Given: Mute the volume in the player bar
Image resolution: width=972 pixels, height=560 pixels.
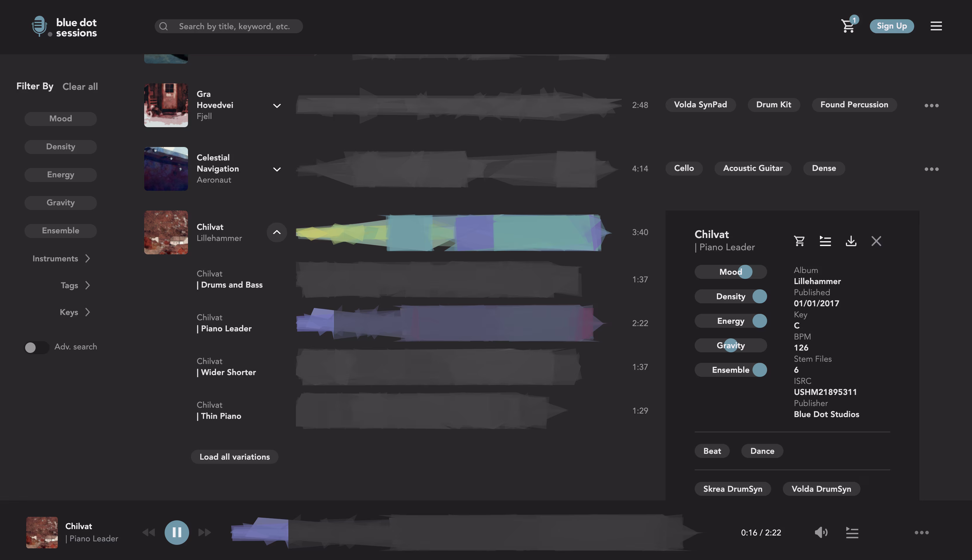Looking at the screenshot, I should 821,532.
